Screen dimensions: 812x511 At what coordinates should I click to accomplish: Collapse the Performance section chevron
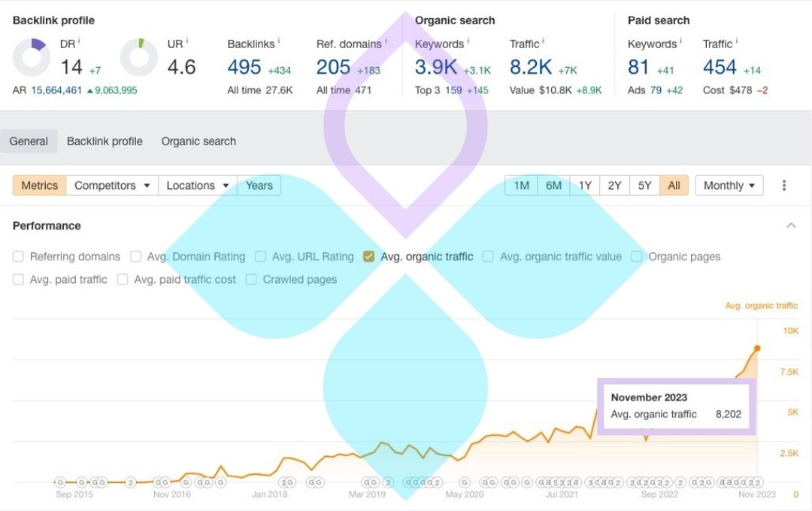point(791,226)
